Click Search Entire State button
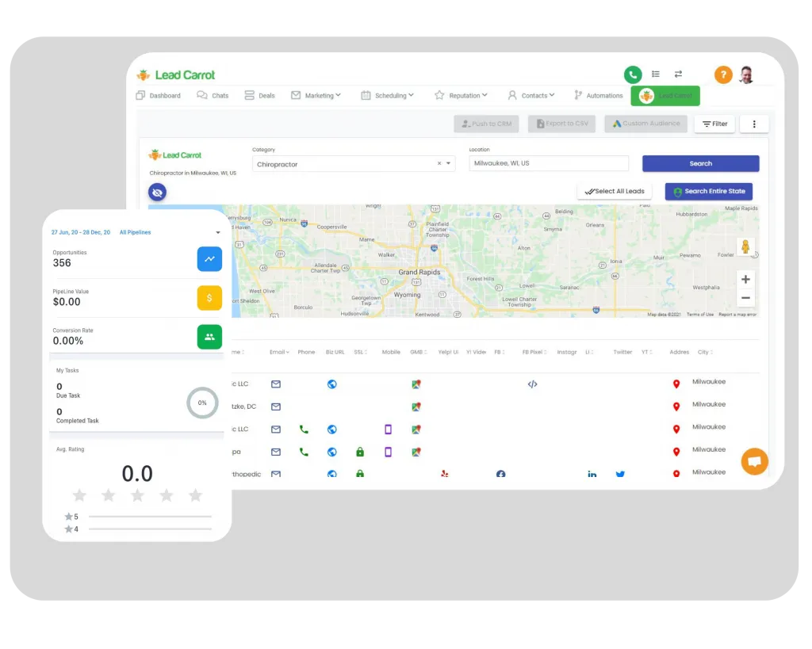This screenshot has height=649, width=812. click(x=708, y=191)
